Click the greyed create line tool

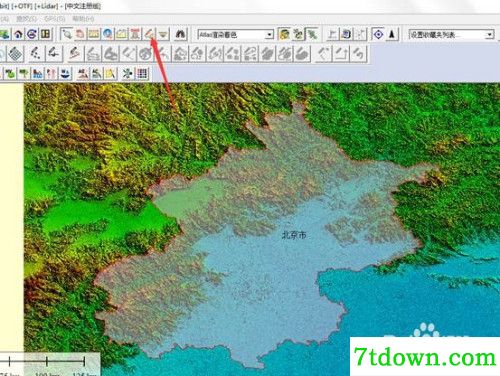point(93,54)
